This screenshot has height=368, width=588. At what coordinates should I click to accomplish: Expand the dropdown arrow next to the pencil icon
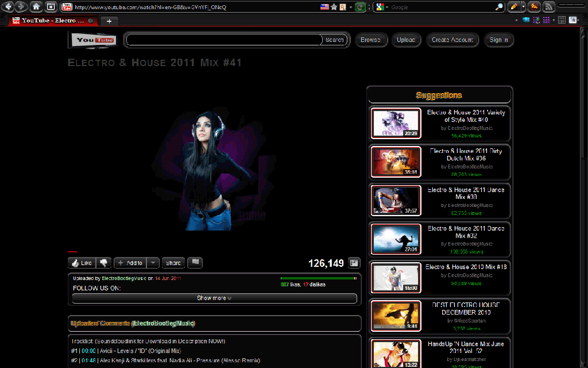pos(523,7)
